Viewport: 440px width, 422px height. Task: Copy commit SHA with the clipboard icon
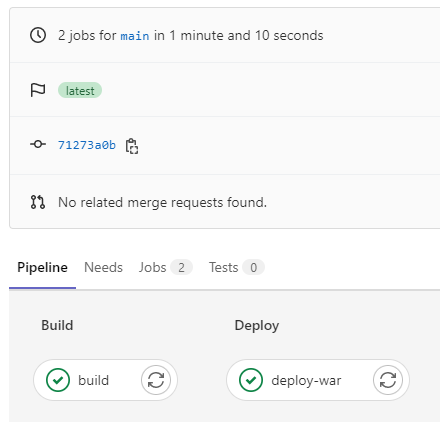(132, 146)
